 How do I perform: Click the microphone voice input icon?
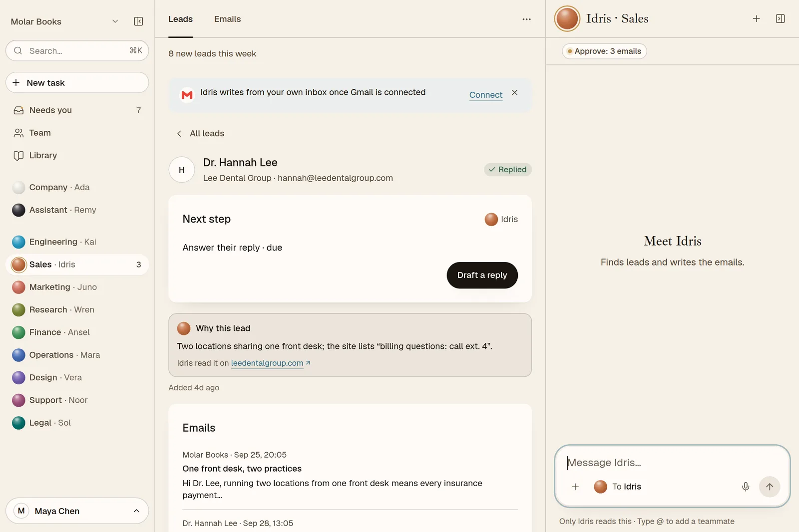tap(746, 487)
